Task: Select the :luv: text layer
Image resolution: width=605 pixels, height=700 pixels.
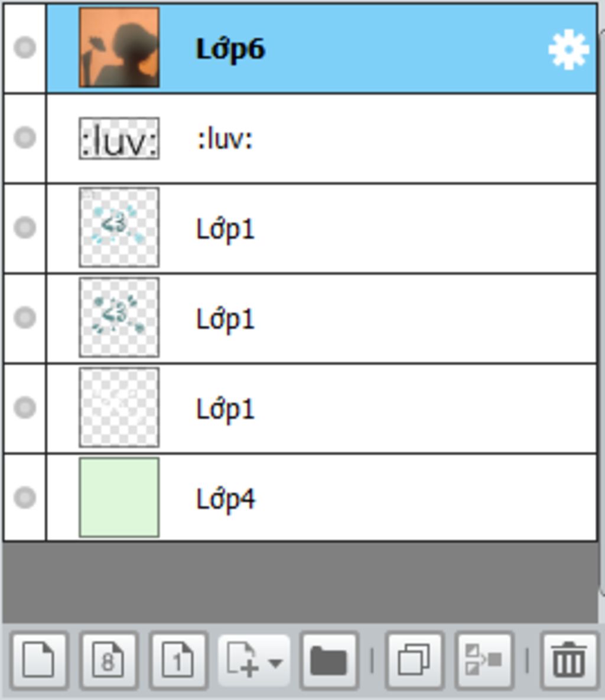Action: click(321, 138)
